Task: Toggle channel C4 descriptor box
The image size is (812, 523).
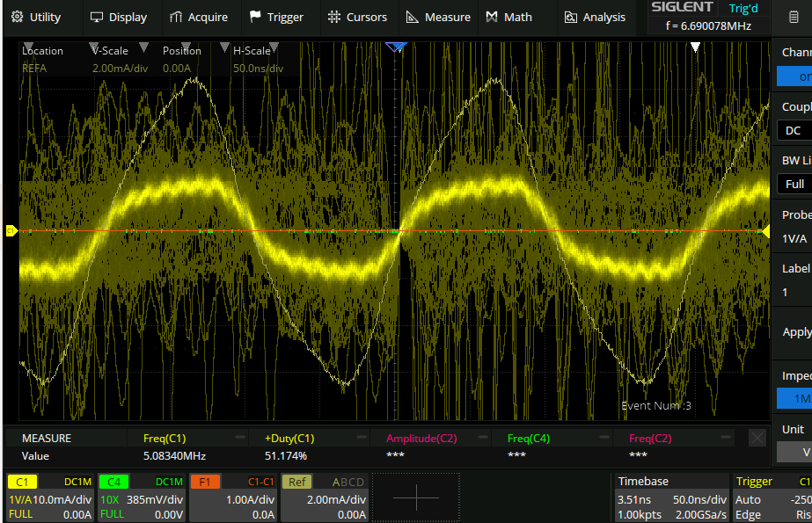Action: (141, 497)
